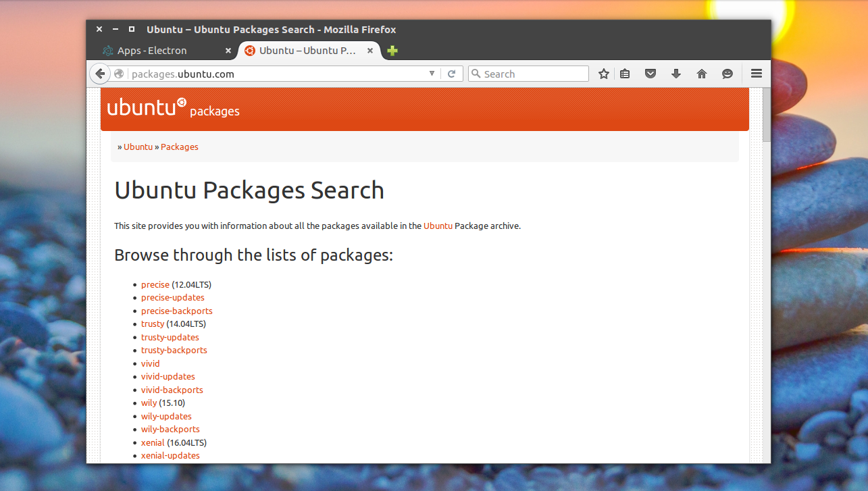The width and height of the screenshot is (868, 491).
Task: Click the globe site identity icon
Action: (119, 74)
